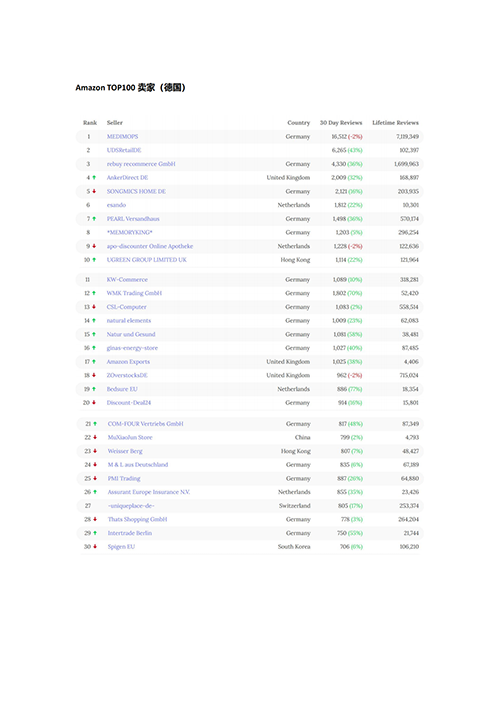Select the Assurant Europe Insurance N.V. link
Viewport: 500px width, 707px height.
pos(149,492)
